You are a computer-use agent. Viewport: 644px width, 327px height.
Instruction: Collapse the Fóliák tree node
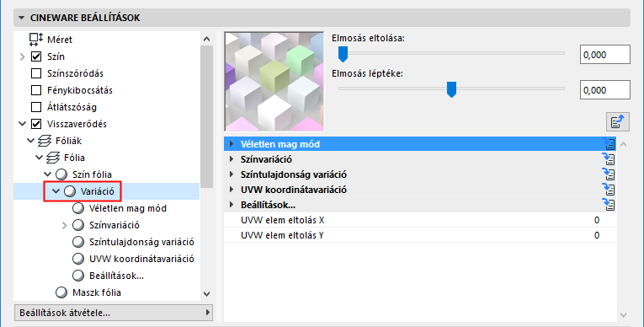click(31, 141)
